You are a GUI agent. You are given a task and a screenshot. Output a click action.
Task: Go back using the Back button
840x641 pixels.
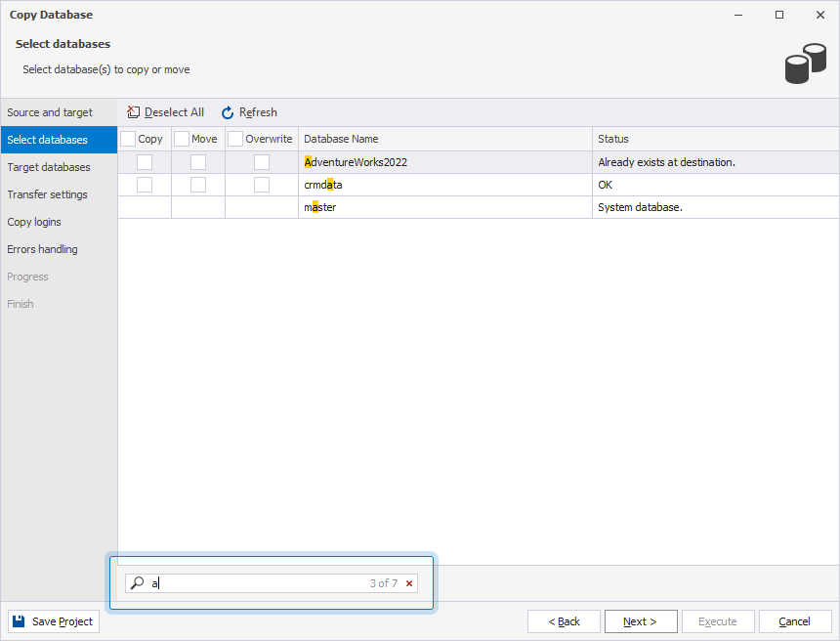(x=564, y=620)
